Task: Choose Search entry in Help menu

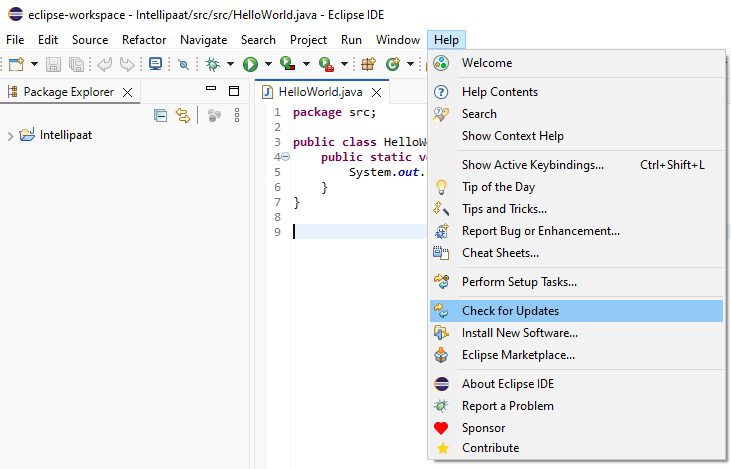Action: (x=576, y=114)
